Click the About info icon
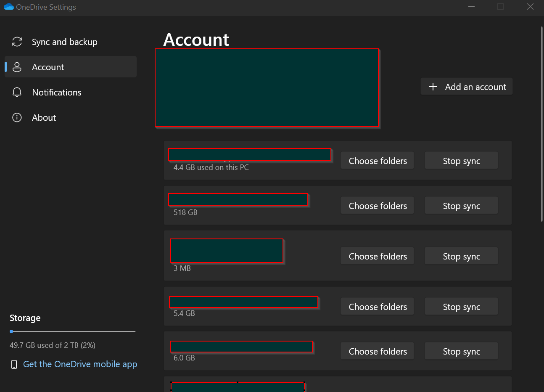The image size is (544, 392). (x=17, y=117)
